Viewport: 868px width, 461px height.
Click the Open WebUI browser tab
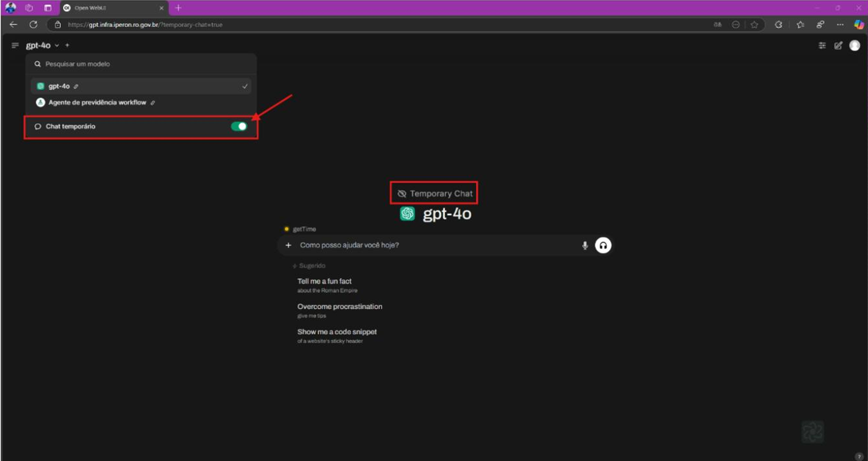pos(114,8)
